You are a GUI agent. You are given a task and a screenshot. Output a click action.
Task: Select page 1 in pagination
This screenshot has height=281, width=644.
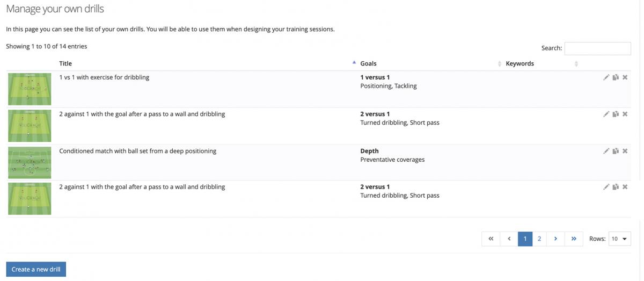(525, 239)
